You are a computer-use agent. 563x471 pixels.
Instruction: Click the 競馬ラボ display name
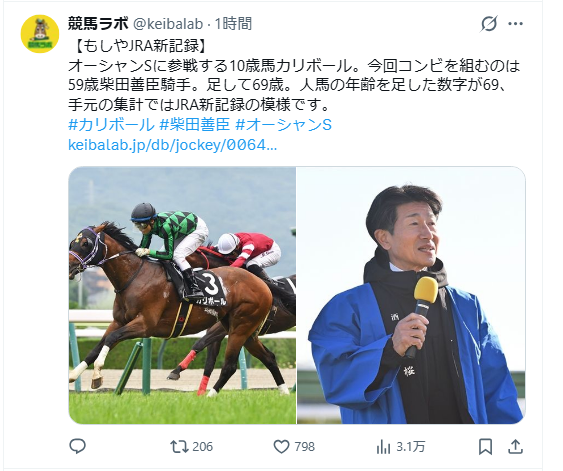click(x=98, y=24)
